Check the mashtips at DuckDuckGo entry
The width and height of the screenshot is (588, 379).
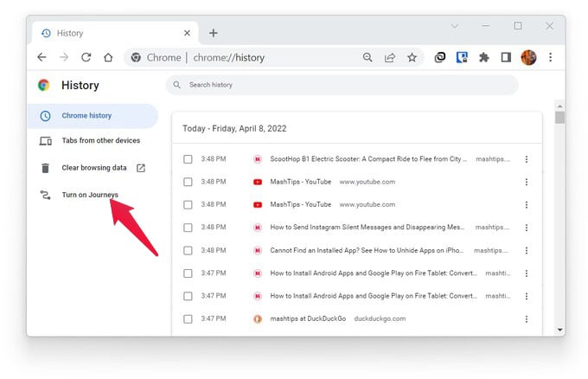pos(188,319)
